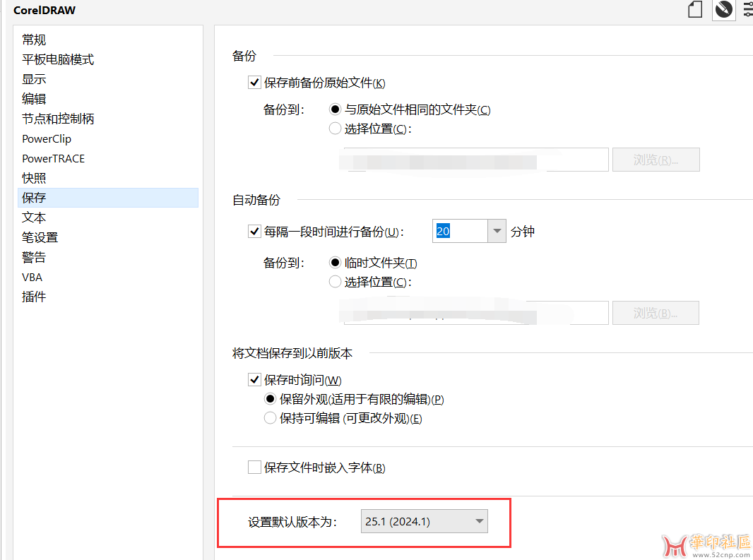Open the 插件 settings page
753x560 pixels.
coord(108,297)
